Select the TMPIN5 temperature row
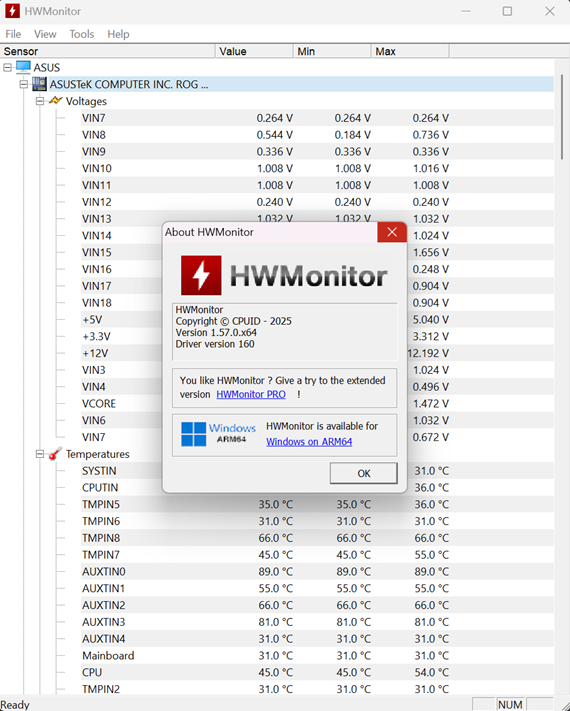570x711 pixels. coord(317,504)
